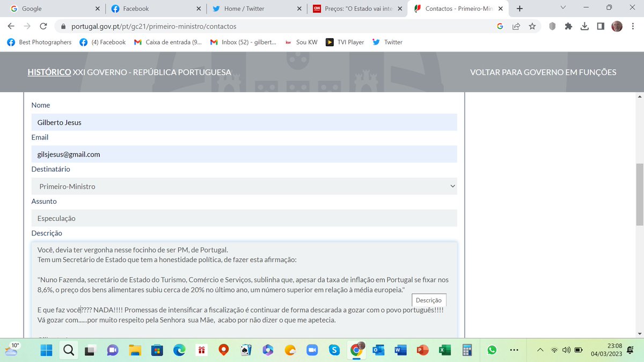
Task: Open Outlook from the taskbar
Action: (378, 350)
